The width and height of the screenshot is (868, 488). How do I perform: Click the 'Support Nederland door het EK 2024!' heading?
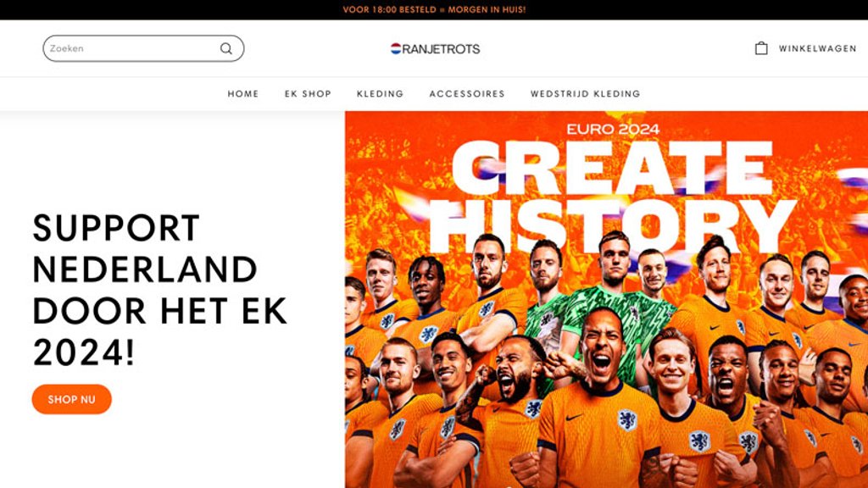[160, 290]
